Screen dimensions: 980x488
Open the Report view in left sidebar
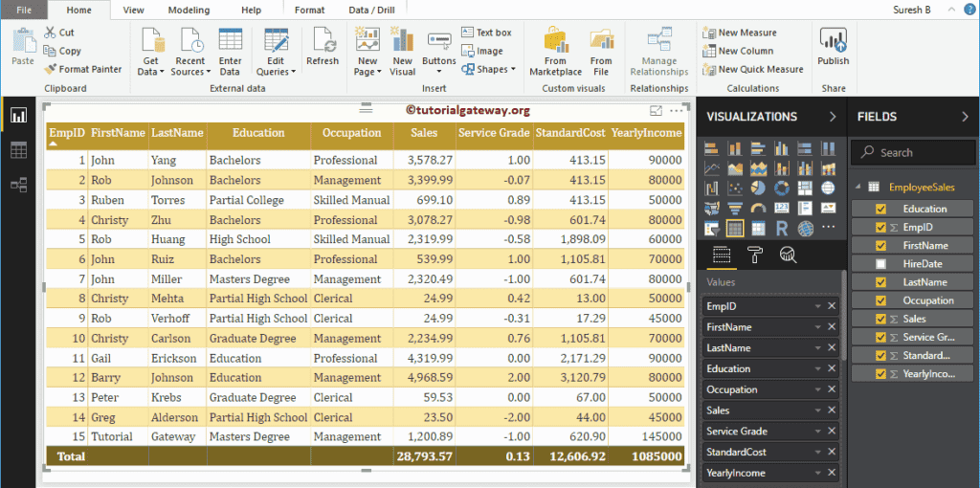tap(18, 116)
